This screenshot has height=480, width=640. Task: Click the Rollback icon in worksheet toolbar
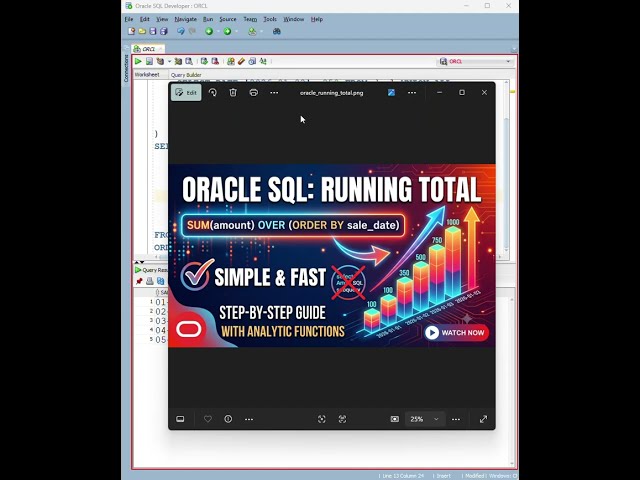[215, 61]
